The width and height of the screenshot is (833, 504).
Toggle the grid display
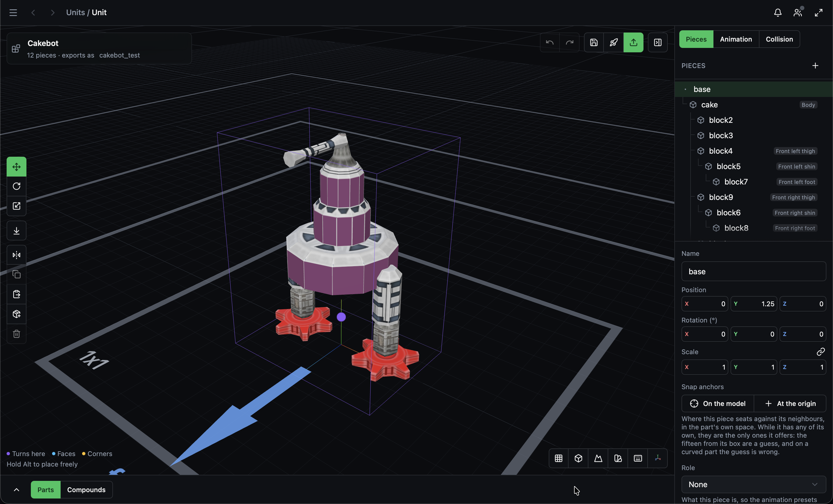pos(558,458)
